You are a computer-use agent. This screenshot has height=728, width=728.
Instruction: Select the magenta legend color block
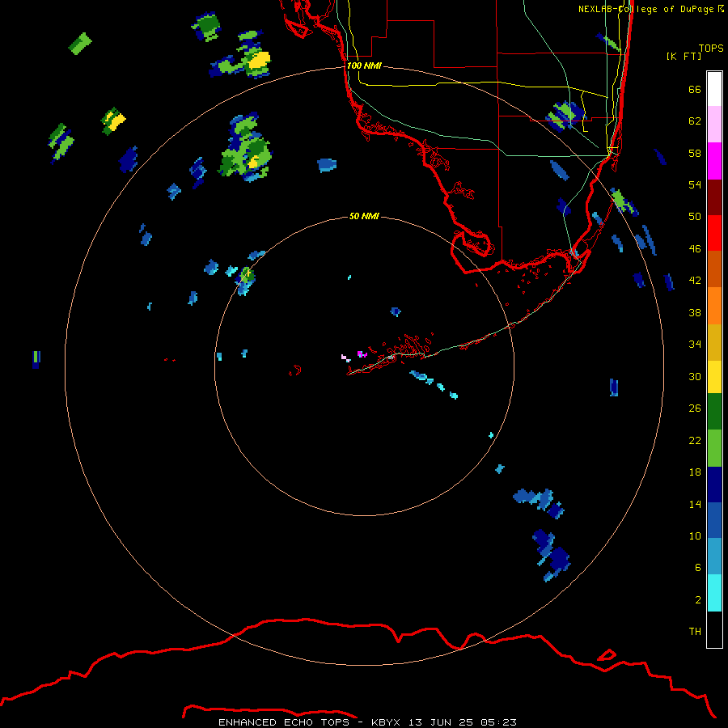point(714,161)
